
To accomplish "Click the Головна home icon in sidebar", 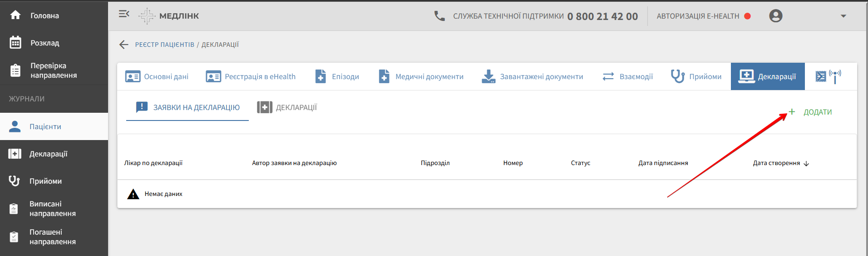I will 15,15.
